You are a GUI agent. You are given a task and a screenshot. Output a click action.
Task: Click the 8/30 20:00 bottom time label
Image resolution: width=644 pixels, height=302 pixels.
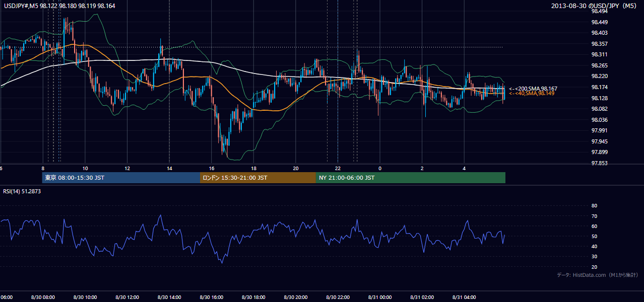[x=296, y=297]
